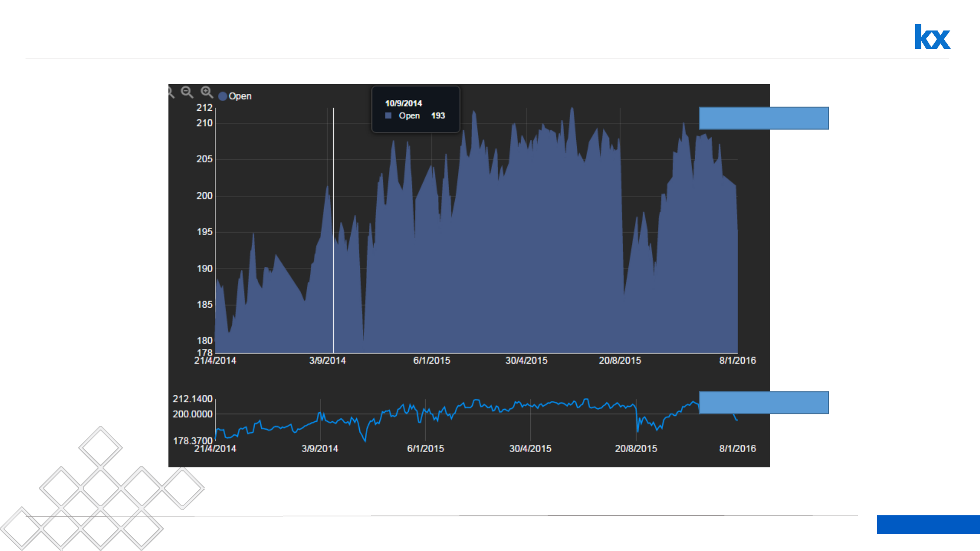Click the 20/8/2015 label under the overview chart

(x=635, y=449)
